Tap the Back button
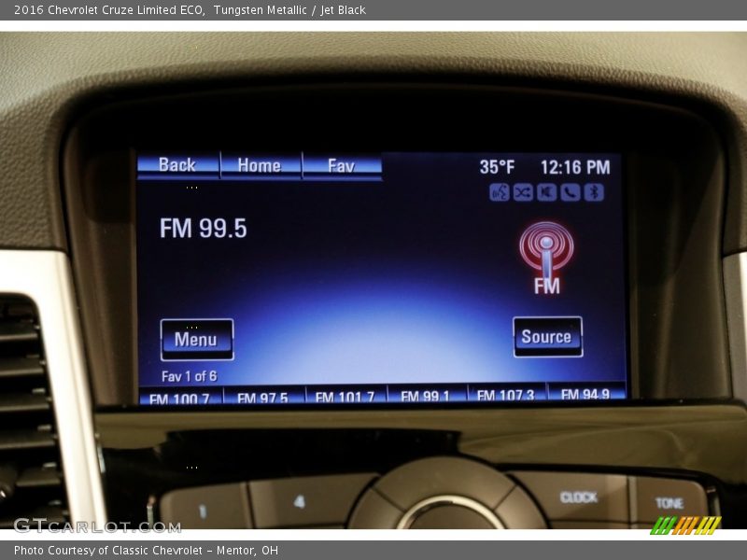This screenshot has height=560, width=747. pyautogui.click(x=178, y=166)
